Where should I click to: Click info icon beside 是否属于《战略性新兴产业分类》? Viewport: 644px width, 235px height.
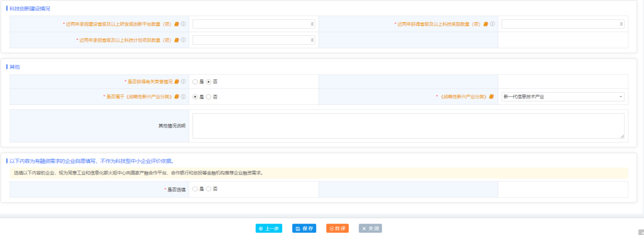183,97
